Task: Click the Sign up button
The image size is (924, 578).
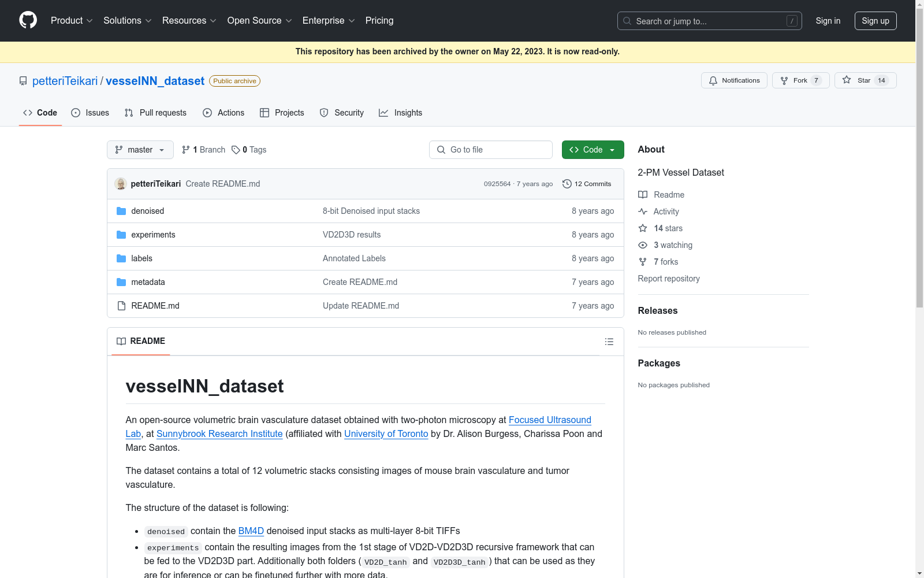Action: coord(875,21)
